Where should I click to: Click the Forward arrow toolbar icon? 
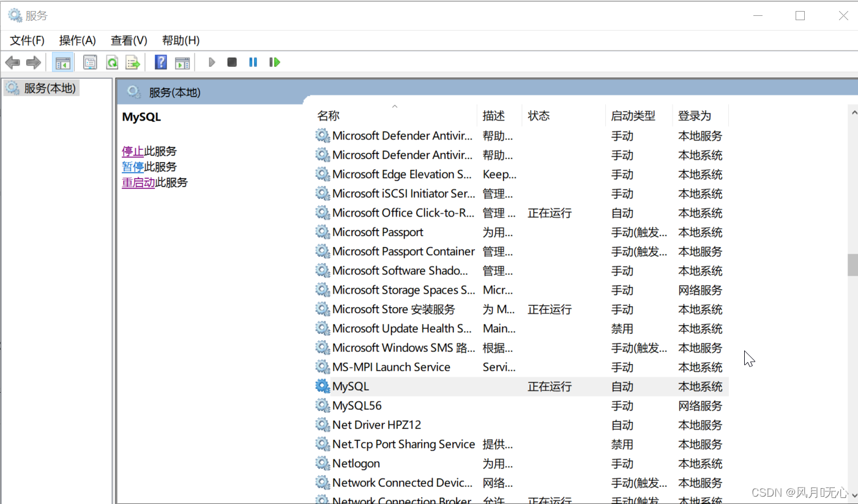[34, 62]
